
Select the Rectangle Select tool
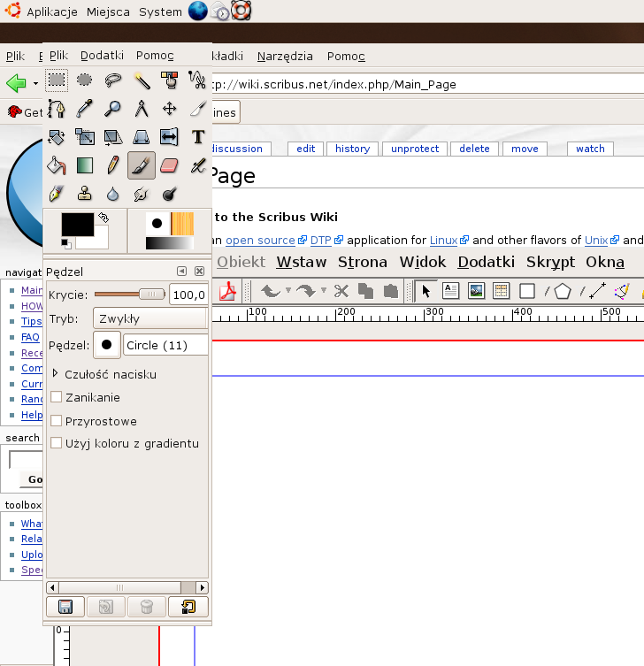57,80
